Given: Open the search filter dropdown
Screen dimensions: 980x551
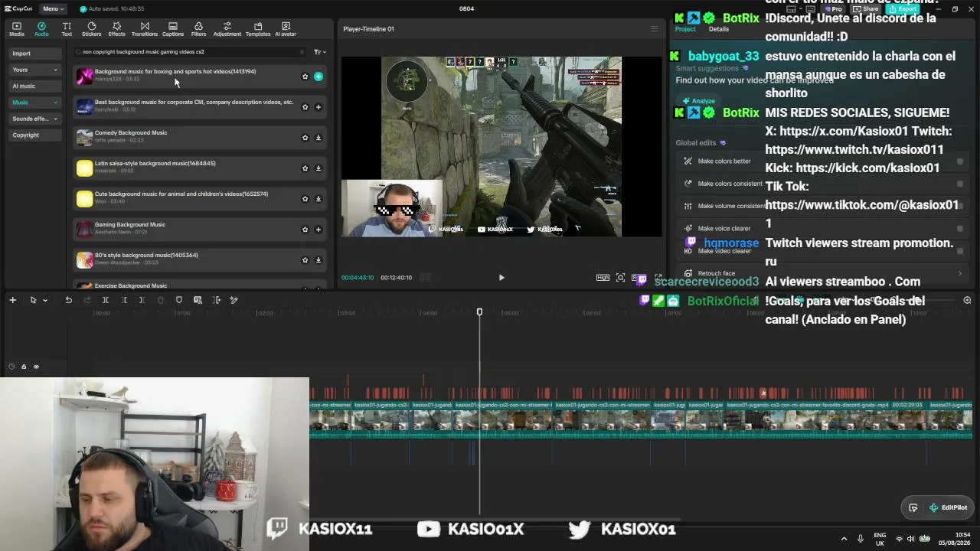Looking at the screenshot, I should 320,52.
